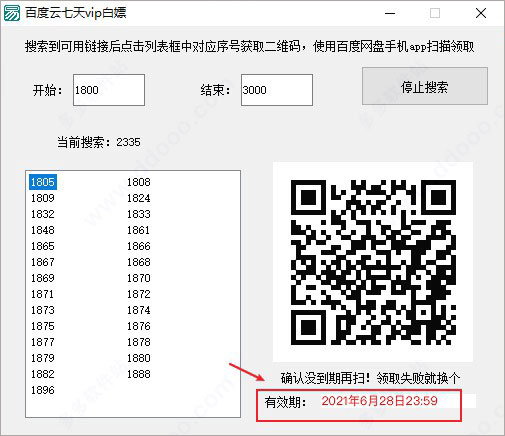
Task: Select list entry 1861
Action: pos(139,230)
